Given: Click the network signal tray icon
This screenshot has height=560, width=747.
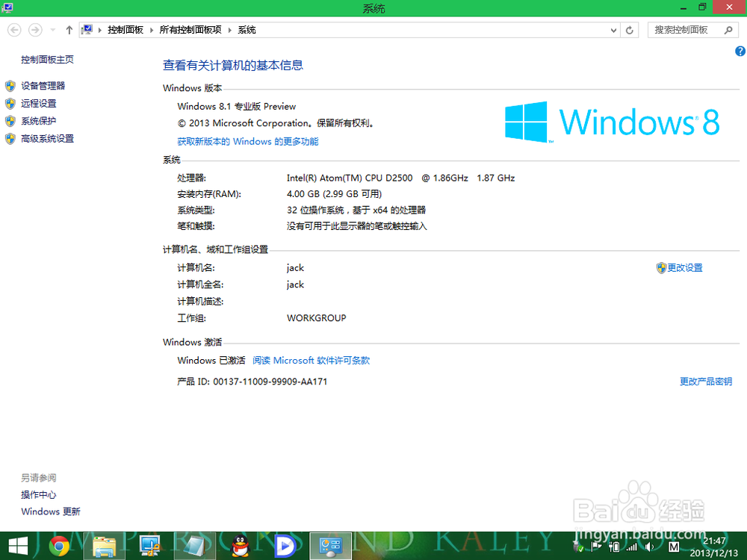Looking at the screenshot, I should point(632,547).
